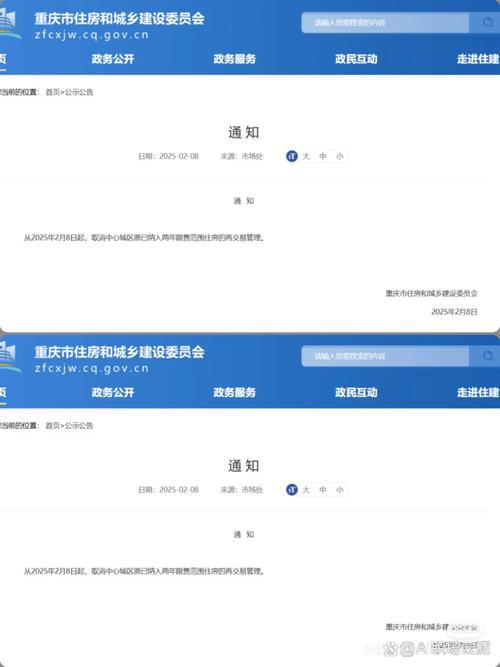The height and width of the screenshot is (667, 500).
Task: Click the 从2025年2月8日起 notice sentence in lower page
Action: click(x=144, y=571)
